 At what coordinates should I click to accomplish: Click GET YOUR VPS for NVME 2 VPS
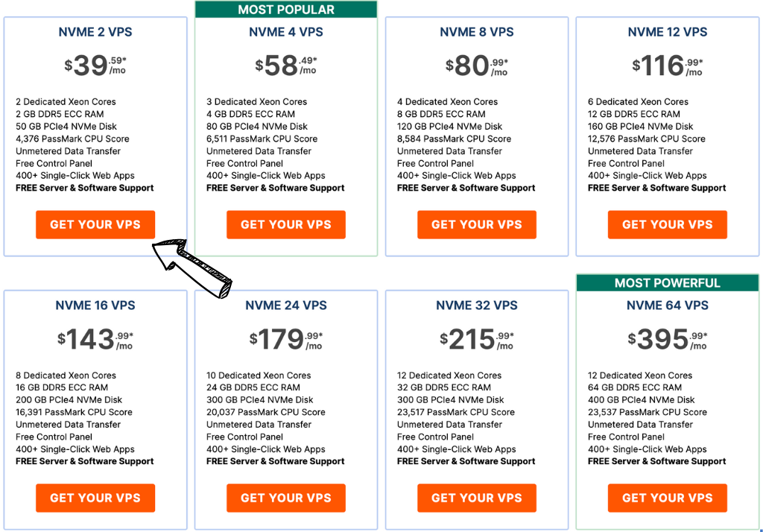coord(95,224)
